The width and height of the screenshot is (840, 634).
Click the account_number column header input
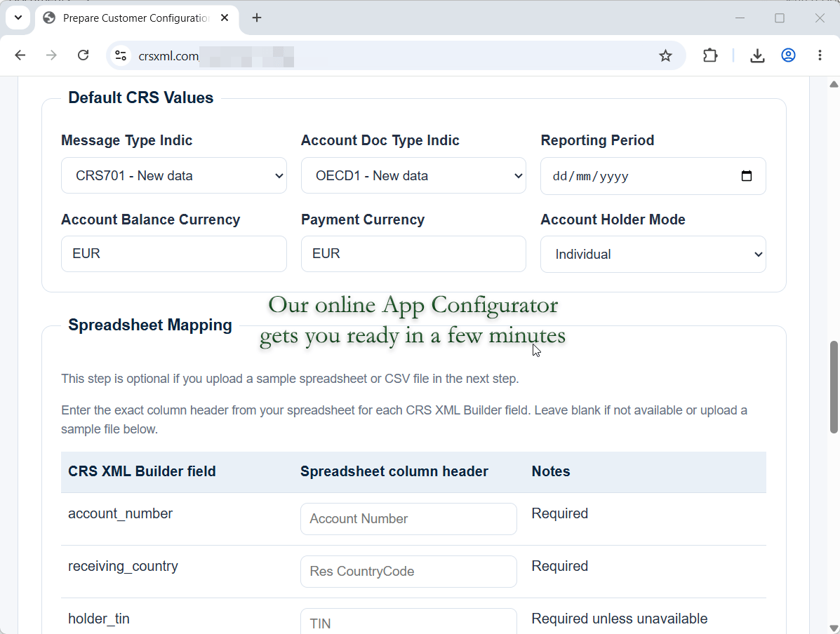[408, 519]
